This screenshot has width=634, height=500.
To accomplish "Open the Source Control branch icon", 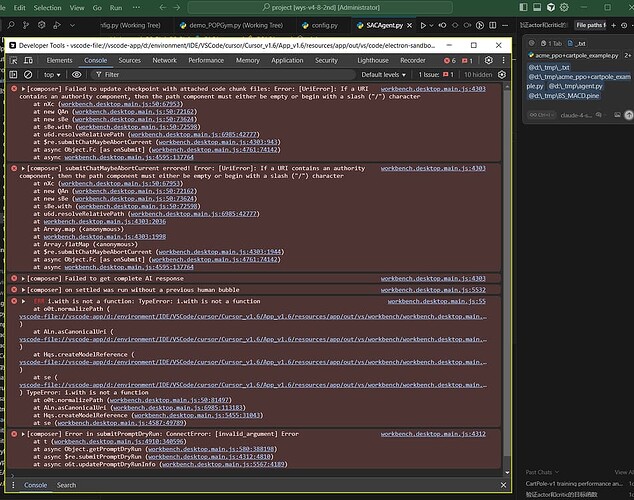I will pyautogui.click(x=26, y=25).
